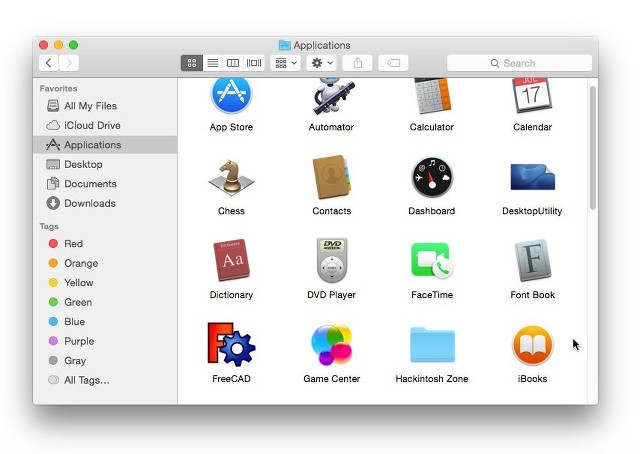This screenshot has width=640, height=454.
Task: Open the Dictionary book icon
Action: point(231,260)
